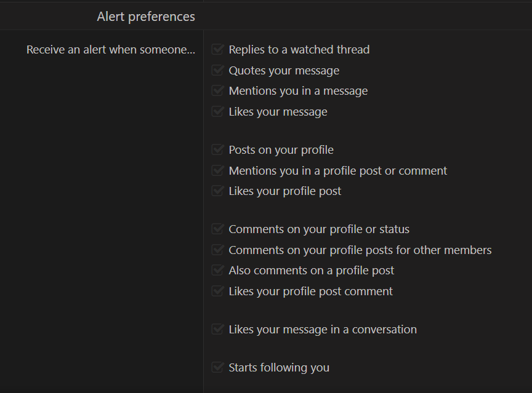Click the 'Replies to a watched thread' text
The width and height of the screenshot is (532, 393).
299,50
